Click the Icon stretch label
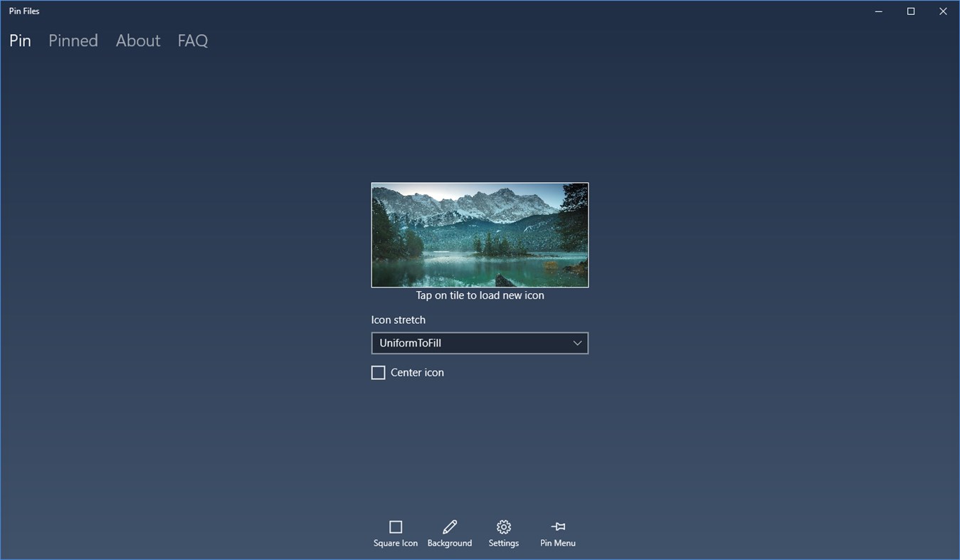960x560 pixels. tap(398, 319)
